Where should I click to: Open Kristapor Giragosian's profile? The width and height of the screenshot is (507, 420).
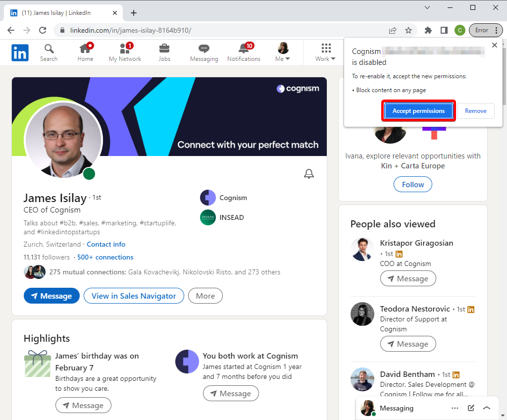click(416, 243)
